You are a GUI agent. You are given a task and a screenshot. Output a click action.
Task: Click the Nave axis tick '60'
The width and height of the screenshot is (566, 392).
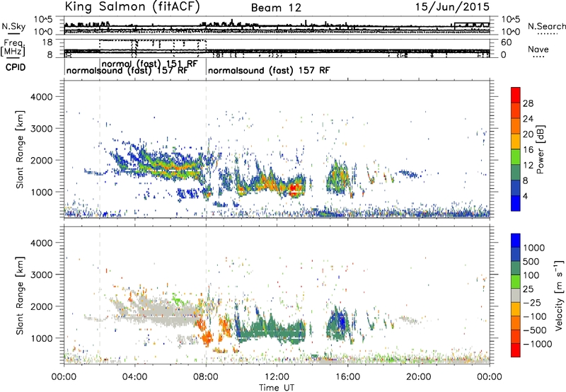(506, 42)
